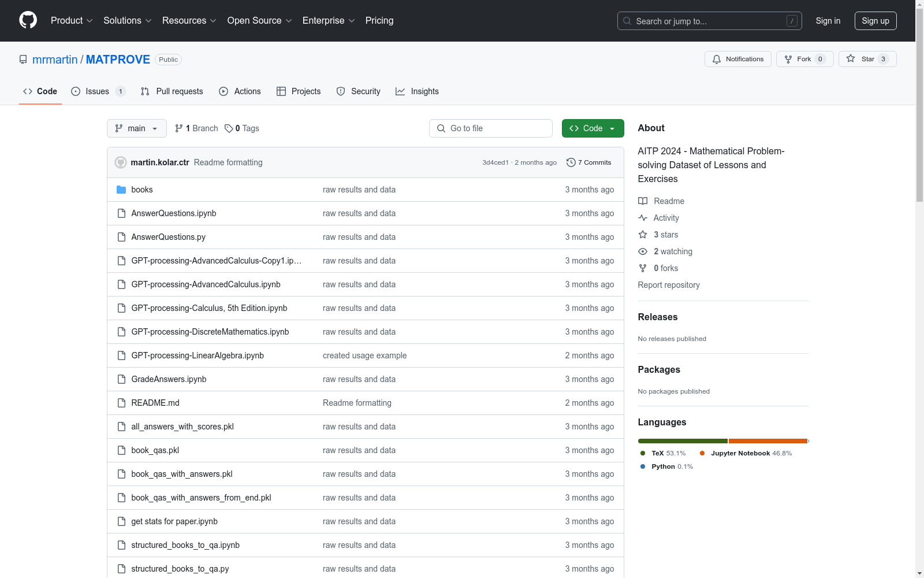This screenshot has height=578, width=924.
Task: Click the Sign up button
Action: tap(875, 21)
